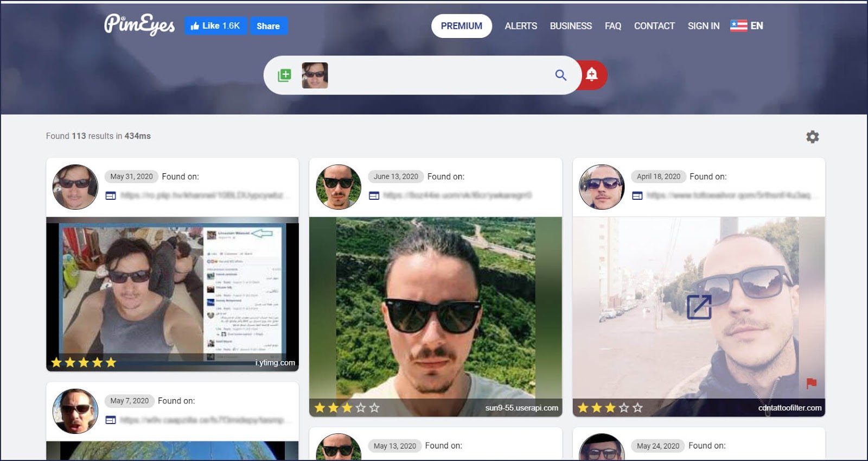The width and height of the screenshot is (868, 461).
Task: Click the open external link icon on third result
Action: tap(699, 307)
